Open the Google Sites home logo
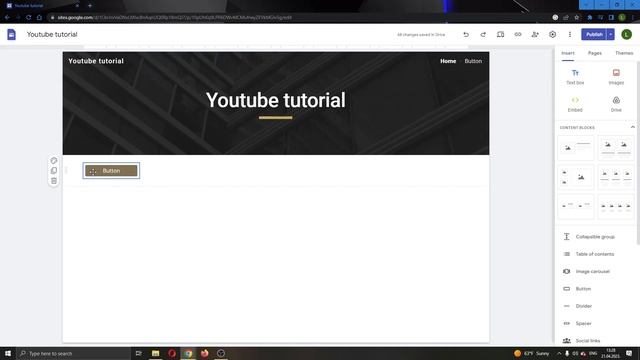 11,35
